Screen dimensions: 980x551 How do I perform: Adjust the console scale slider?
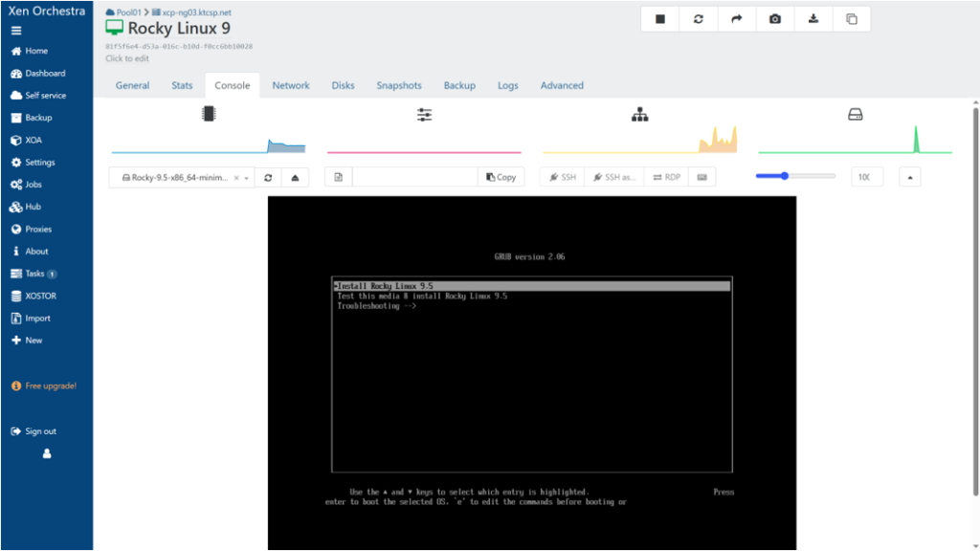pyautogui.click(x=785, y=176)
